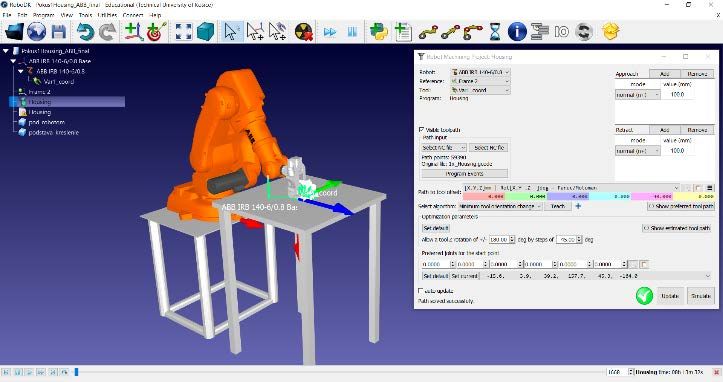Click the Add Python program icon

[x=379, y=32]
